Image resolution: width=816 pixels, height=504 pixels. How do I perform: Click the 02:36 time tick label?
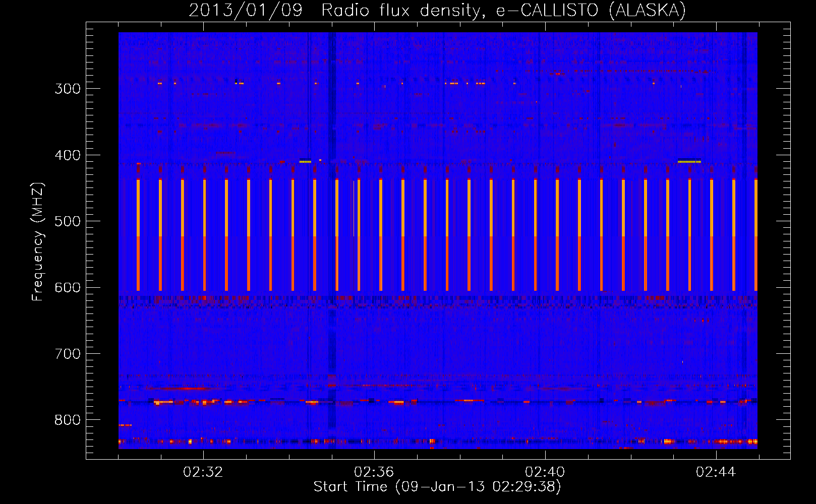374,472
